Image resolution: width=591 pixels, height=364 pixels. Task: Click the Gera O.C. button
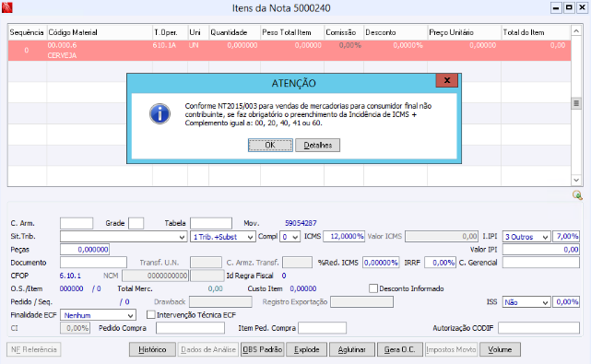399,349
